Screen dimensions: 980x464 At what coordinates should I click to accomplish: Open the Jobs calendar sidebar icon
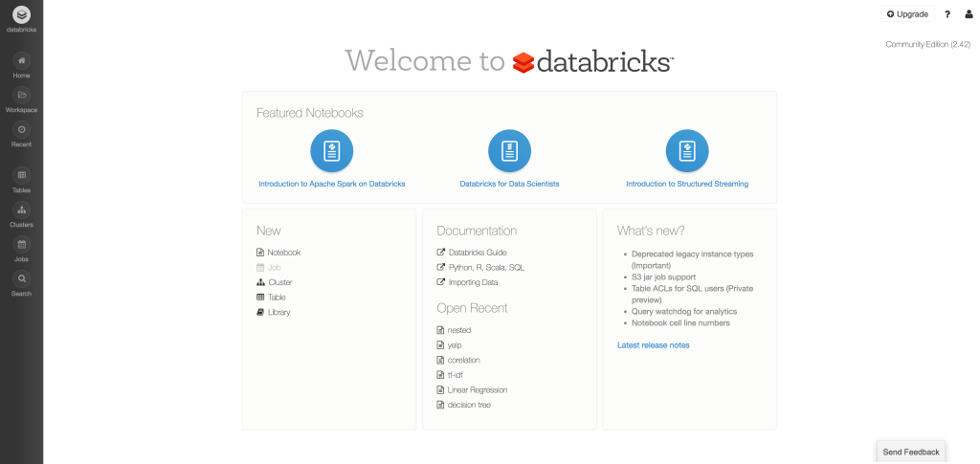(x=21, y=244)
